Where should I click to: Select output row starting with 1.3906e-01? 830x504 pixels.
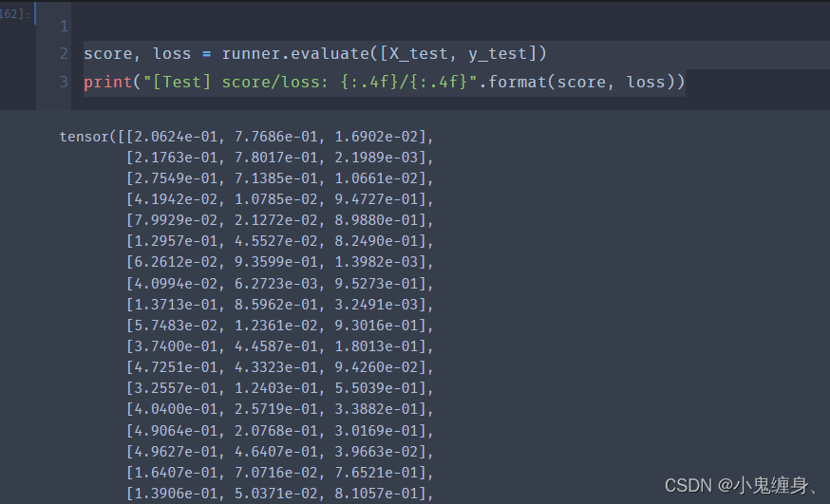click(279, 494)
